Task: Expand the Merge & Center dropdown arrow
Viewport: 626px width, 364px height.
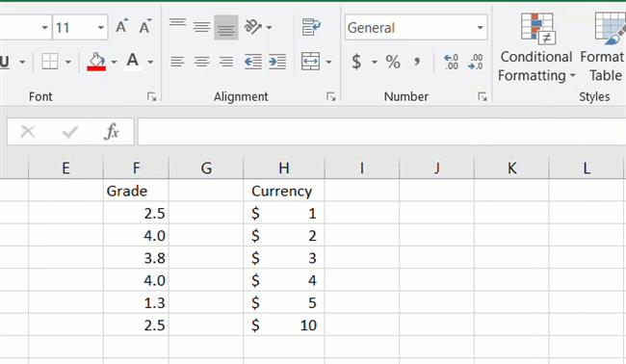Action: click(x=328, y=62)
